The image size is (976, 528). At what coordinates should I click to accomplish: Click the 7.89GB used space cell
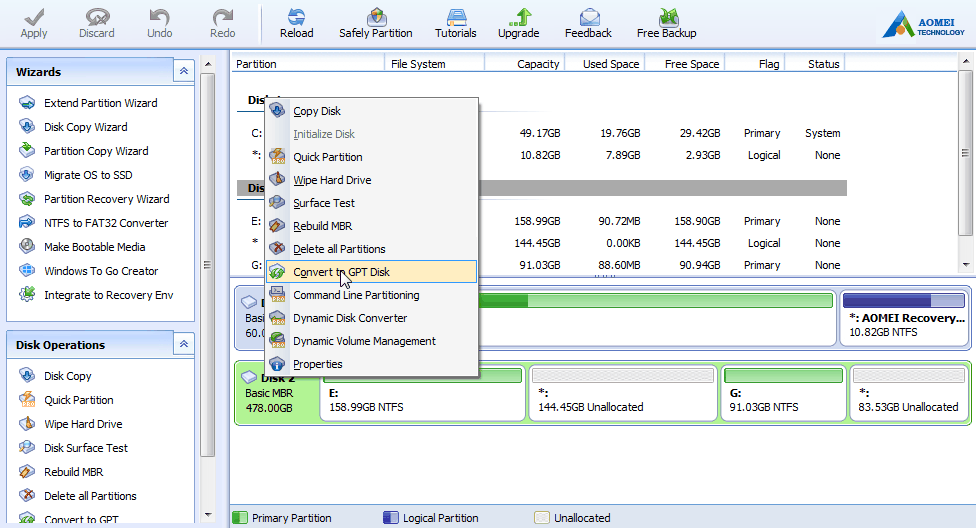623,155
